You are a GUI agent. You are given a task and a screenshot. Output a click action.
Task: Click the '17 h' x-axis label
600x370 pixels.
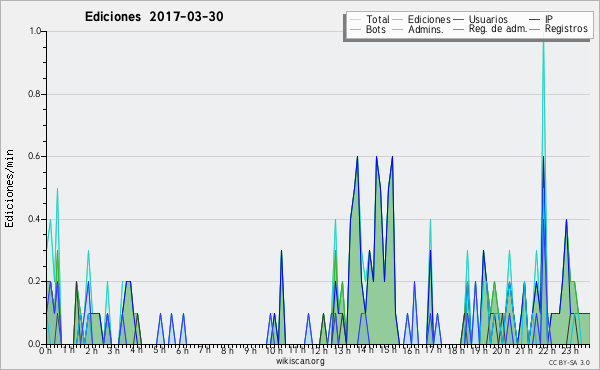[x=433, y=351]
